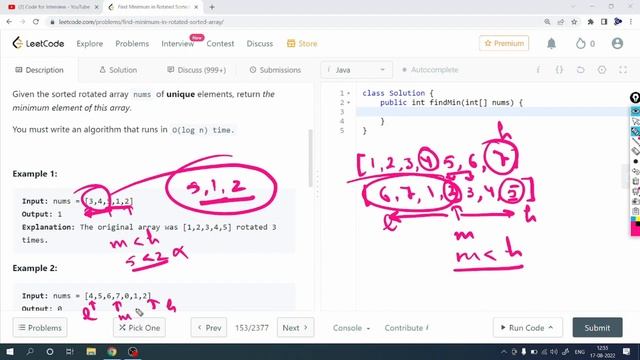640x360 pixels.
Task: Click the editor info 'i' icon
Action: point(538,70)
